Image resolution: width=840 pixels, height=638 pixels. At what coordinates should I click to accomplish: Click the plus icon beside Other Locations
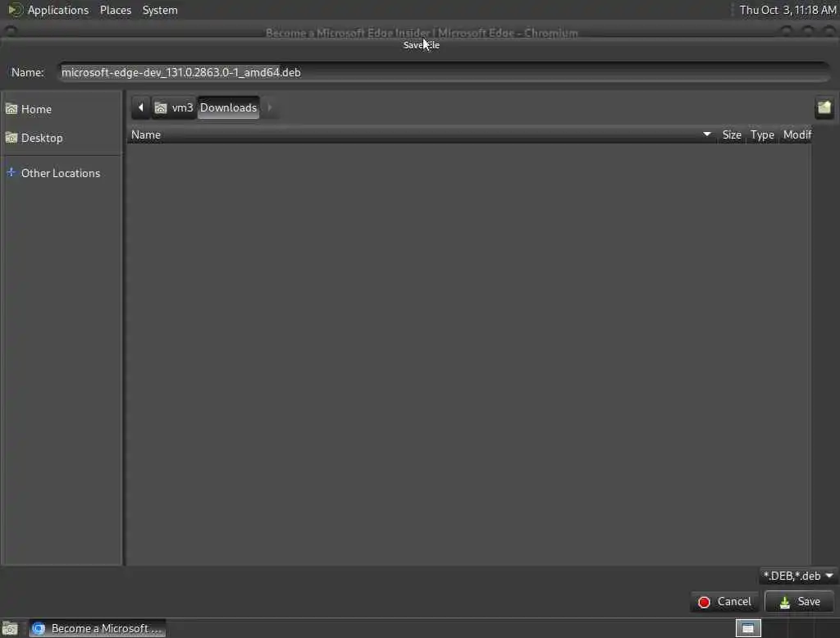pos(11,172)
